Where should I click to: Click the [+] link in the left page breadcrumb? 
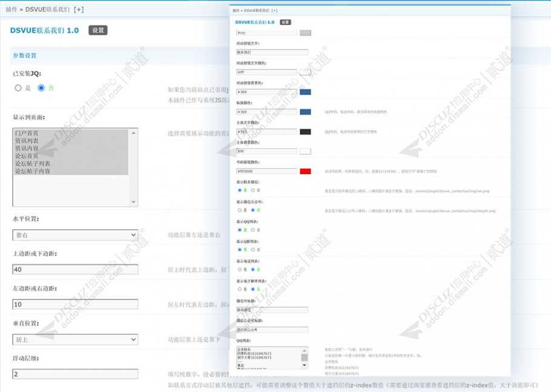[x=79, y=10]
